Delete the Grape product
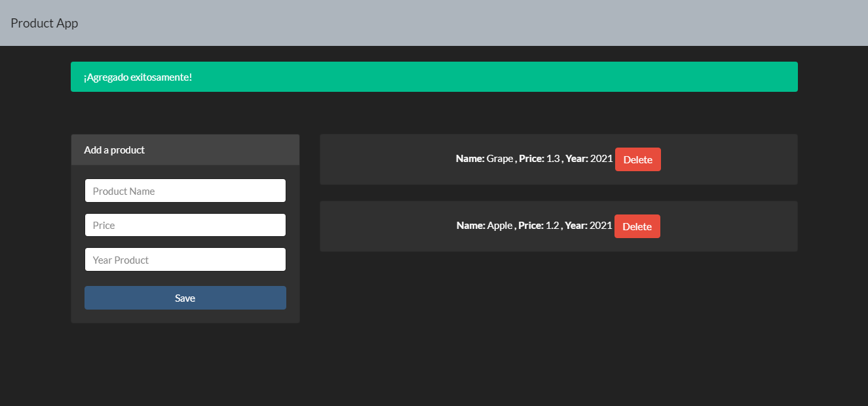Image resolution: width=868 pixels, height=406 pixels. point(637,159)
